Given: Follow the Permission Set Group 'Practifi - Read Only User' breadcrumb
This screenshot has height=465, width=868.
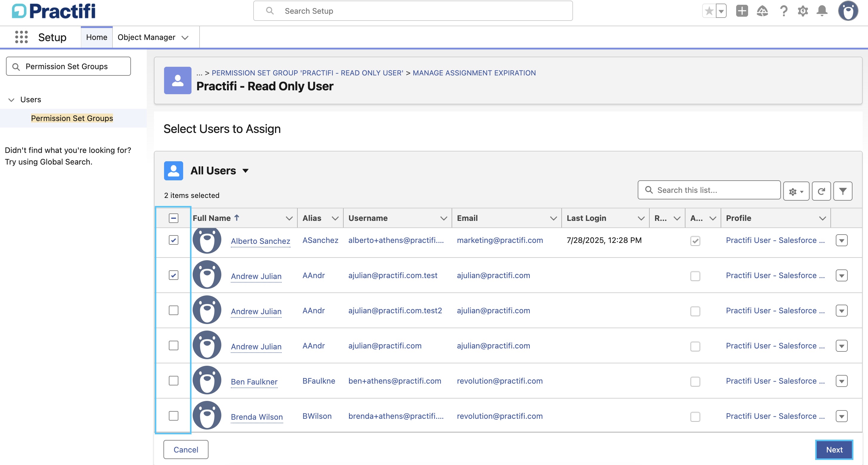Looking at the screenshot, I should pos(307,73).
